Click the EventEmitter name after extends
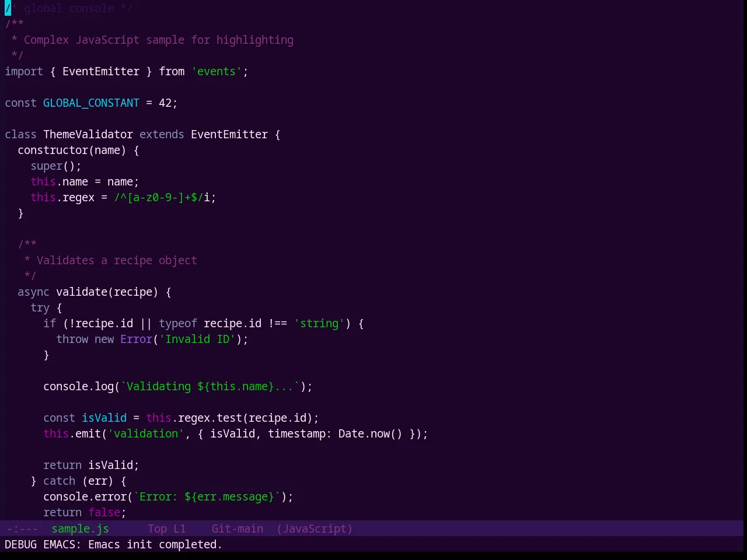Screen dimensions: 747x560 coord(229,134)
